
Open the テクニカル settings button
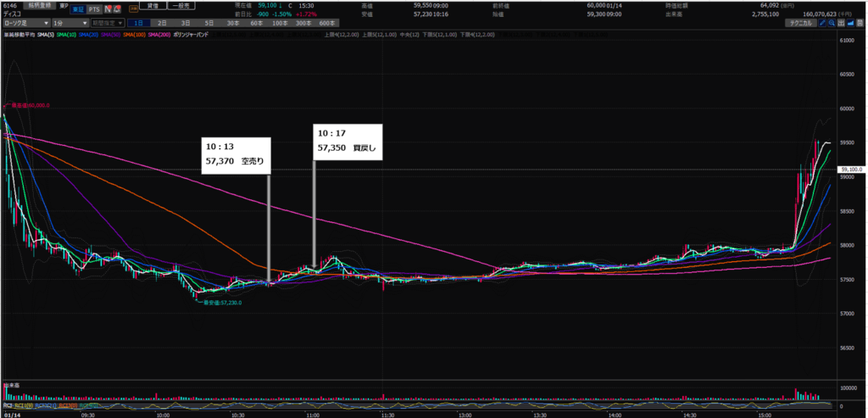coord(800,23)
